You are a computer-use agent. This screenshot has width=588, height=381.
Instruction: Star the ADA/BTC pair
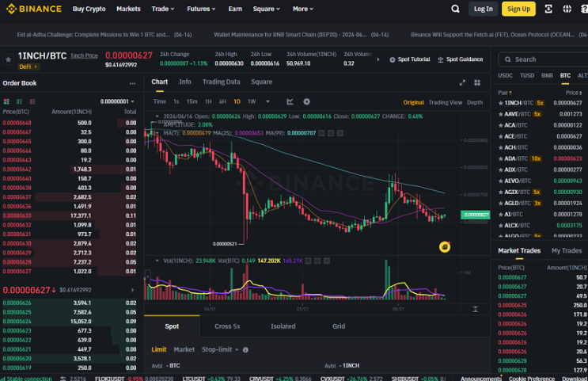pos(500,158)
